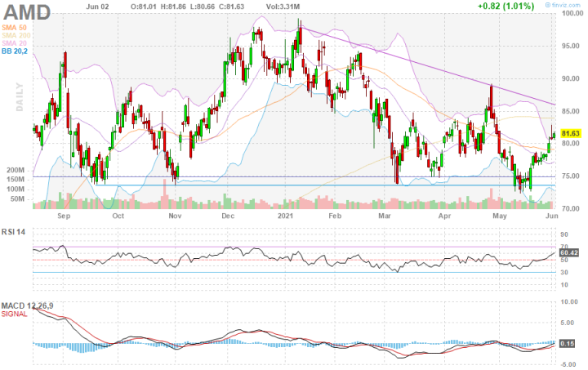Select the SMA 50 legend label
This screenshot has width=588, height=370.
pyautogui.click(x=14, y=28)
